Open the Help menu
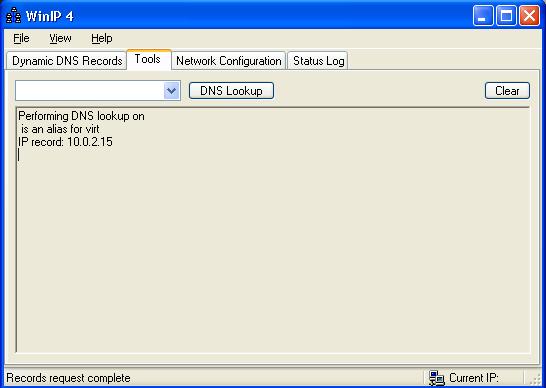 pyautogui.click(x=102, y=38)
